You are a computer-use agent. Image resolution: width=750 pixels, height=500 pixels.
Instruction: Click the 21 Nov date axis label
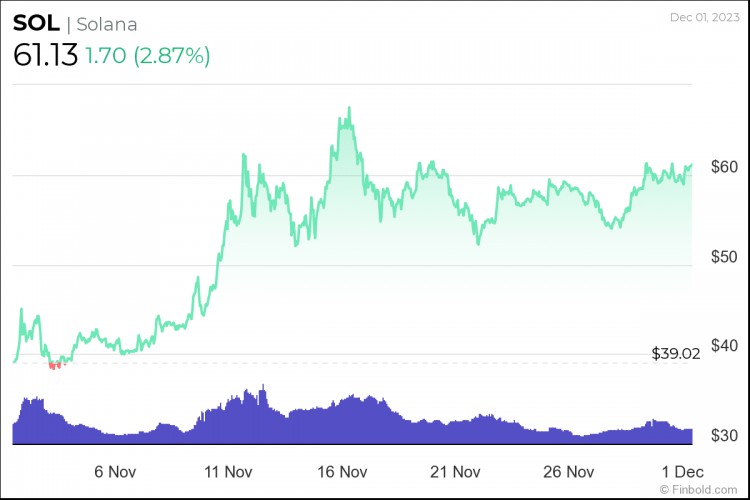click(x=455, y=472)
